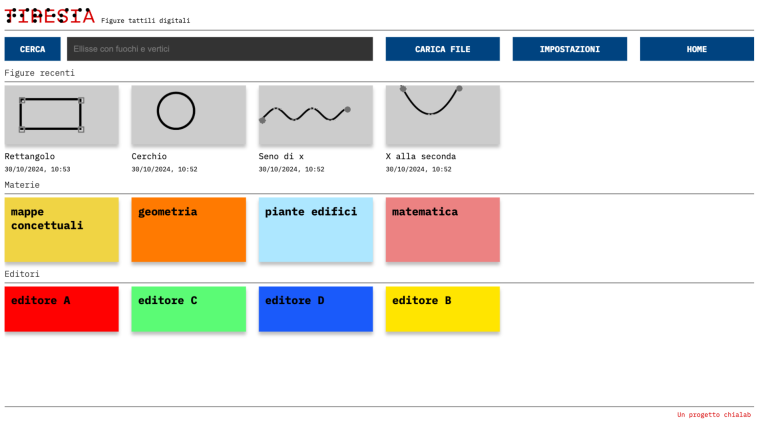
Task: Go to HOME page
Action: (696, 49)
